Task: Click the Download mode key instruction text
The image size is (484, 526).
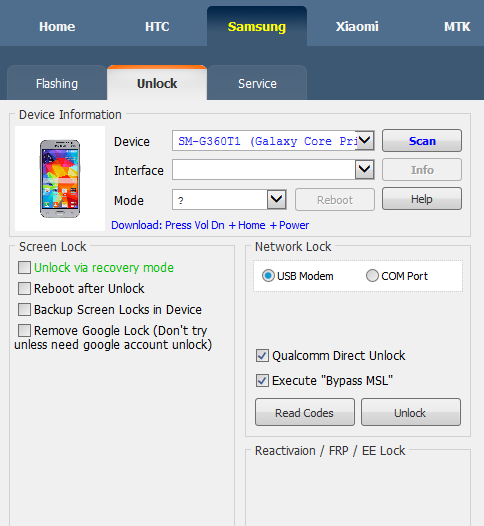Action: point(210,225)
